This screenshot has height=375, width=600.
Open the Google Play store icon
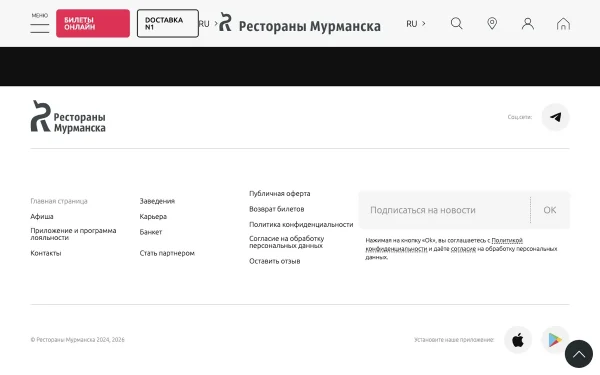554,339
